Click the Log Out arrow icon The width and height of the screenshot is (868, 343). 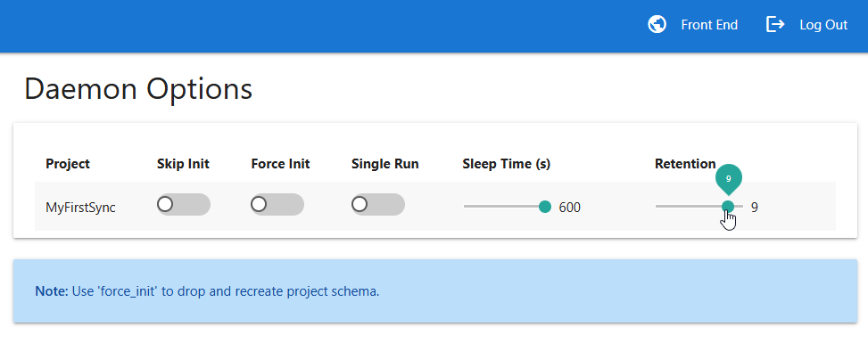[x=775, y=24]
